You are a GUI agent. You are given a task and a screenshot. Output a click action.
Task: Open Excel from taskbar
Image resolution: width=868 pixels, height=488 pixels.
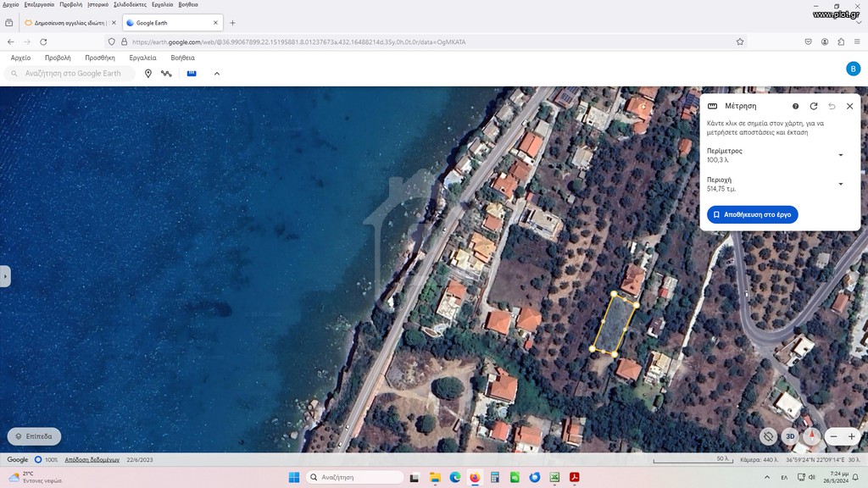click(x=554, y=477)
